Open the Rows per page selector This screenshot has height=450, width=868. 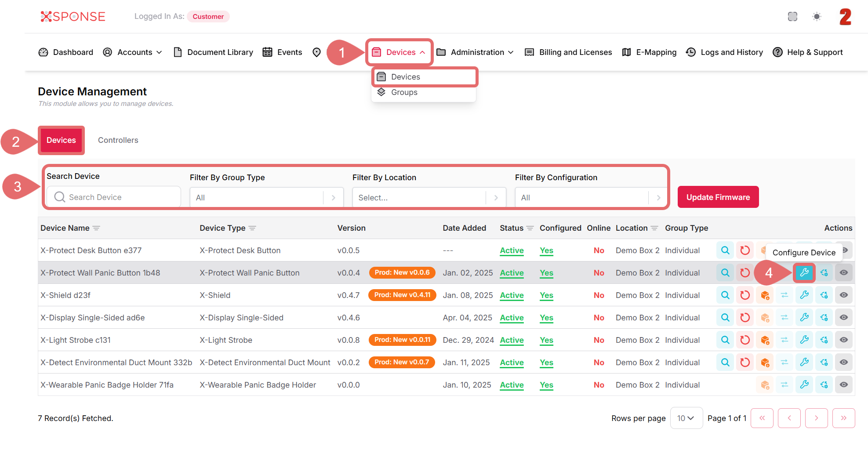point(686,418)
